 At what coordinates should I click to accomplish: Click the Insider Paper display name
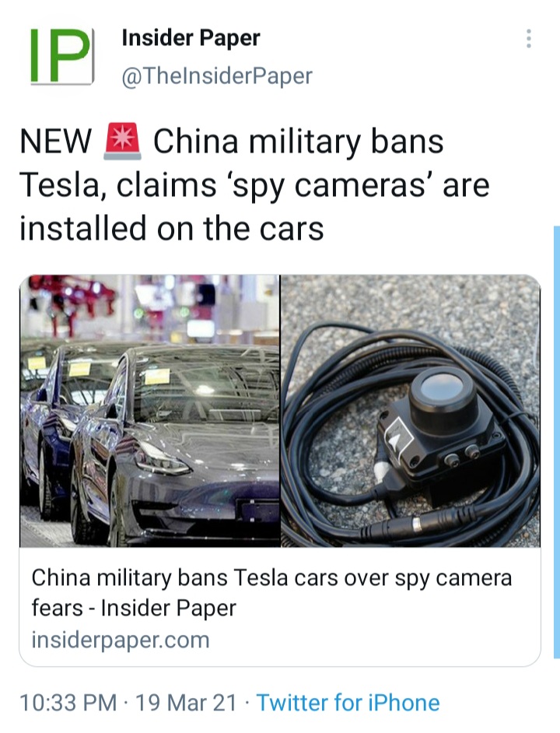[x=191, y=38]
